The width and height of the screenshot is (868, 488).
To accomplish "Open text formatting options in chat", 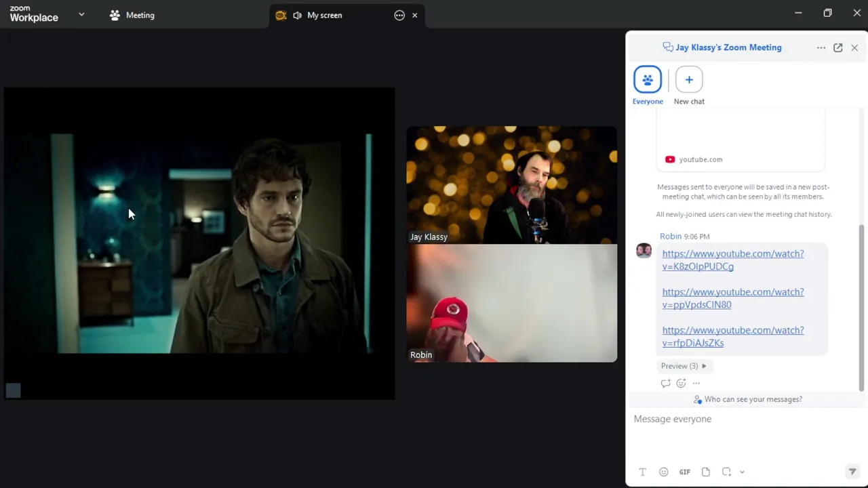I will pos(642,472).
